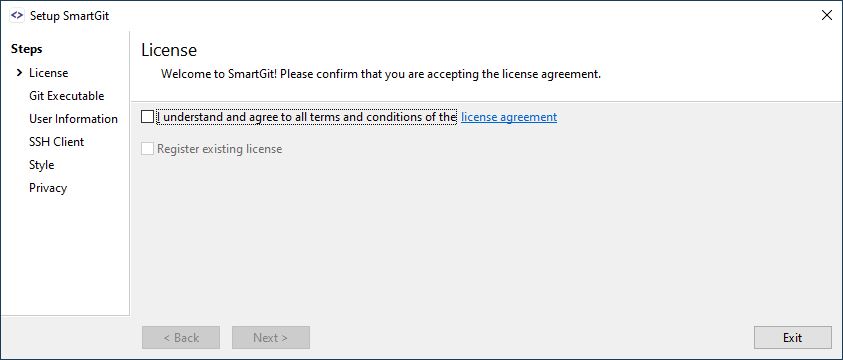Screen dimensions: 843x360
Task: Check the Register existing license box
Action: [147, 149]
